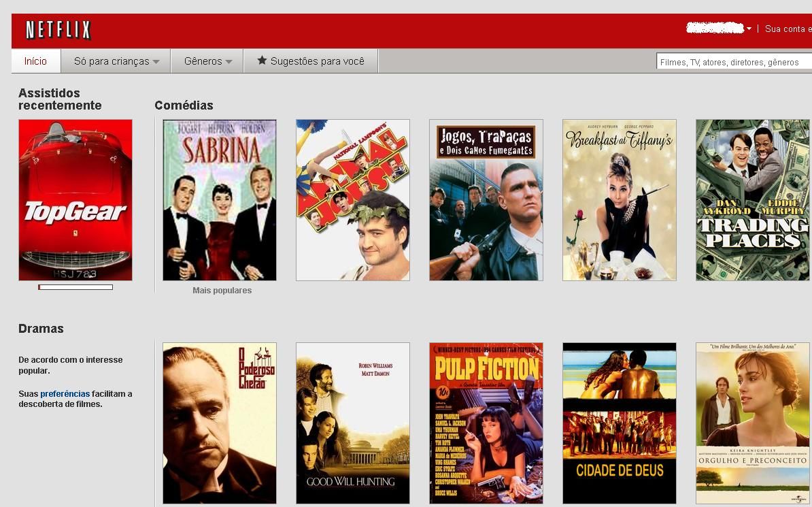The width and height of the screenshot is (812, 507).
Task: Open the Início tab
Action: coord(35,61)
